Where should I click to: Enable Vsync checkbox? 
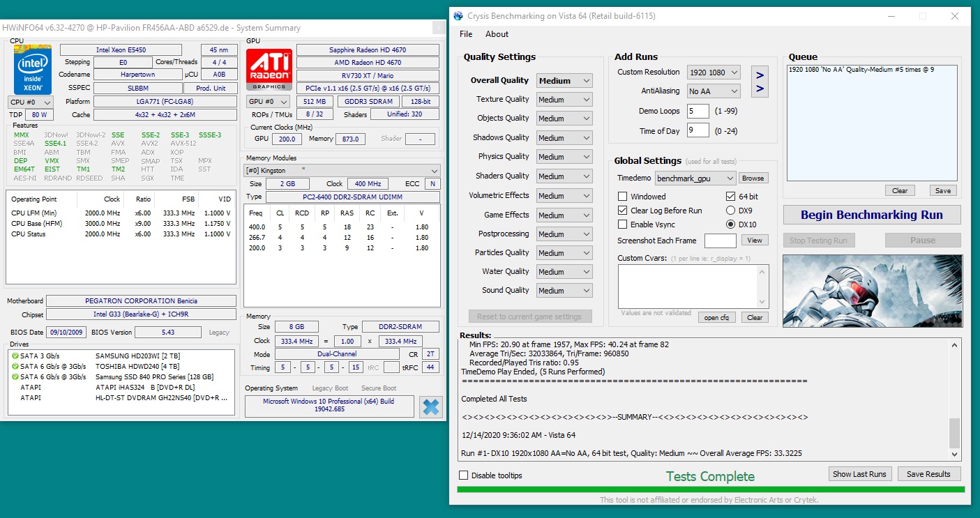(623, 224)
